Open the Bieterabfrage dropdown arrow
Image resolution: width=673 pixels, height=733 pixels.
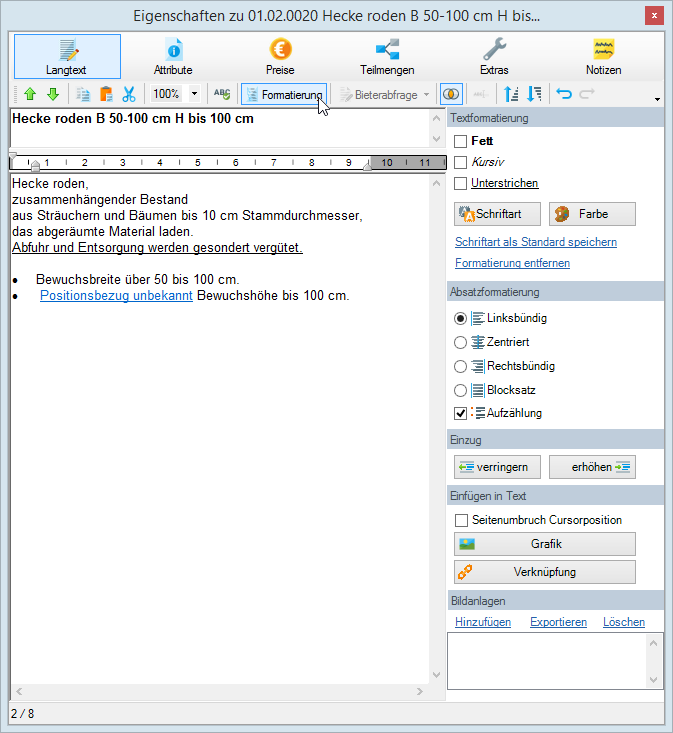[x=426, y=94]
